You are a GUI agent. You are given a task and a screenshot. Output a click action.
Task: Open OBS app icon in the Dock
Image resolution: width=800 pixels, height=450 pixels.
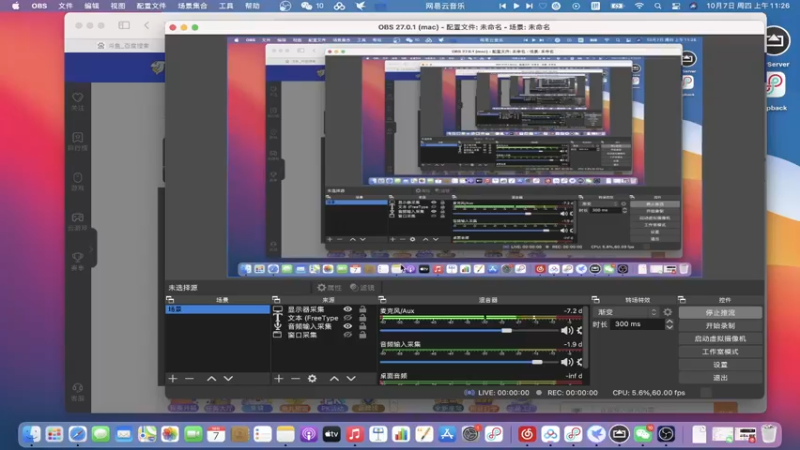[665, 434]
